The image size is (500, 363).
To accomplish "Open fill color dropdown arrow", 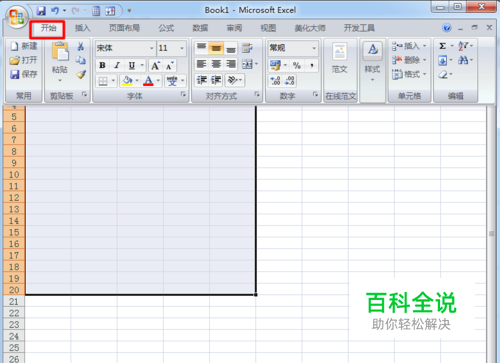I will tap(137, 81).
